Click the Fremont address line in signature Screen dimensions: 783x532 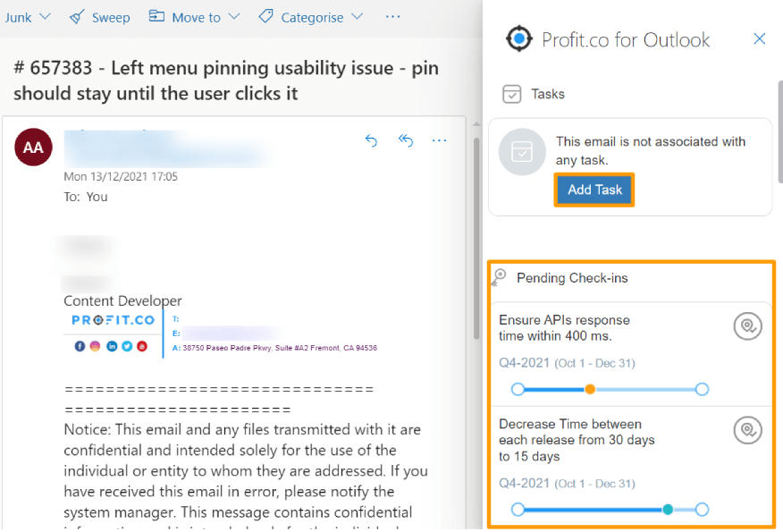click(x=274, y=348)
